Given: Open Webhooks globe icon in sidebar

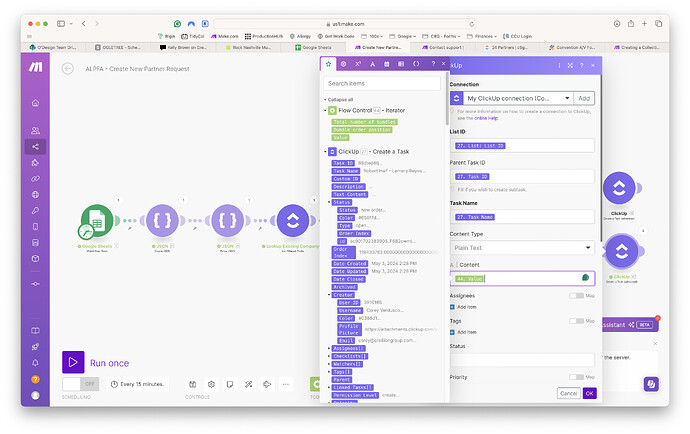Looking at the screenshot, I should pos(35,195).
